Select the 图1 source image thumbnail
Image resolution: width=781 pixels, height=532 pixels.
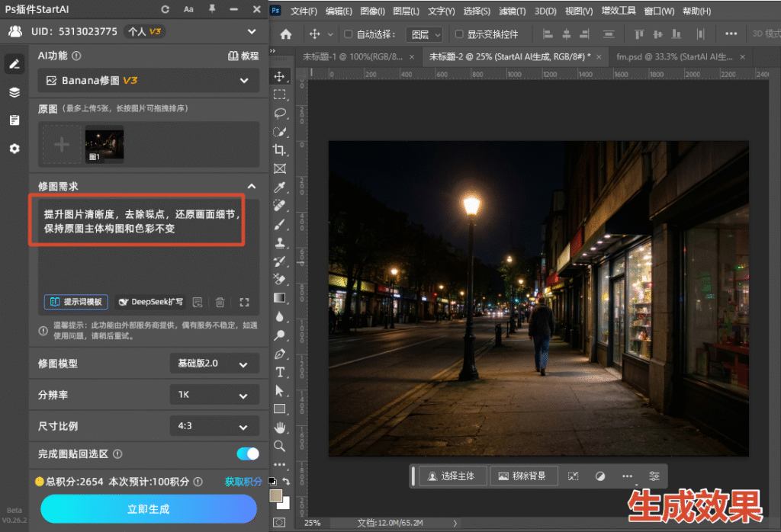(104, 145)
